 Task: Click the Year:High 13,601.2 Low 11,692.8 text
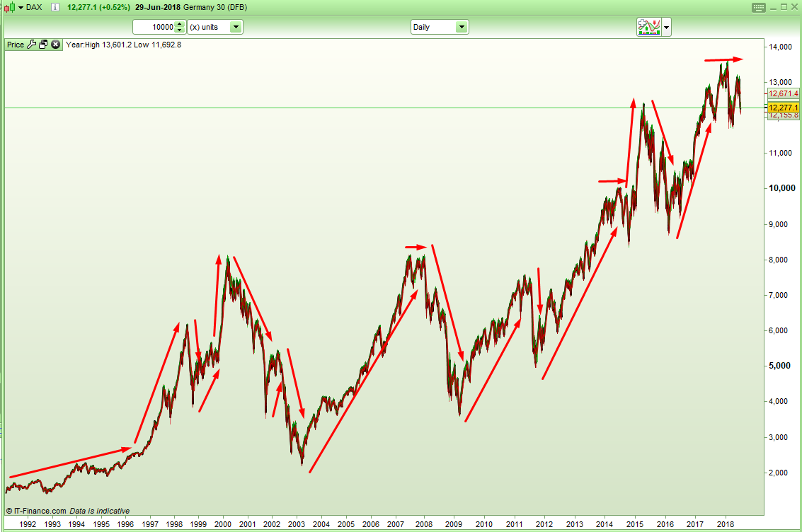click(x=123, y=45)
